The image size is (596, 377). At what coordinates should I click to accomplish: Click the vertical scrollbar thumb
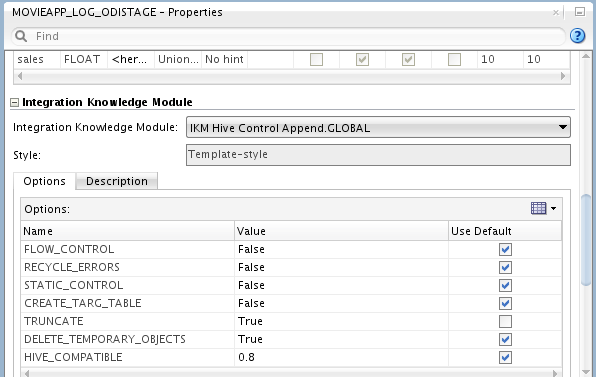tap(586, 239)
